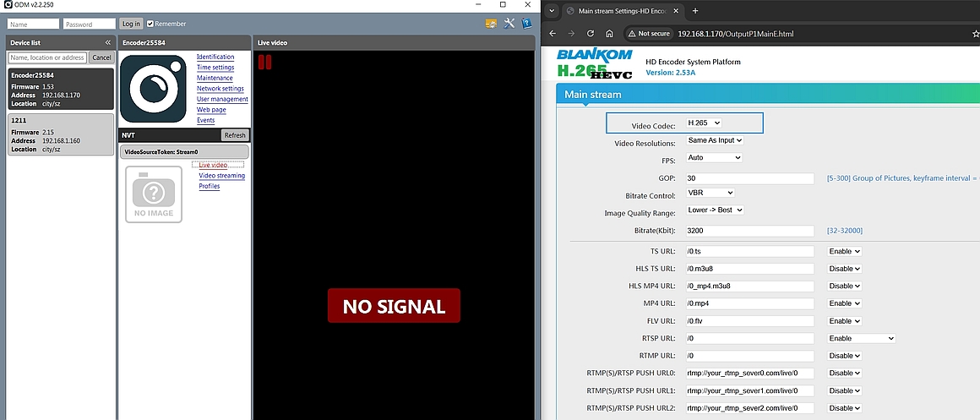Image resolution: width=980 pixels, height=420 pixels.
Task: Pause the live video playback
Action: click(x=265, y=62)
